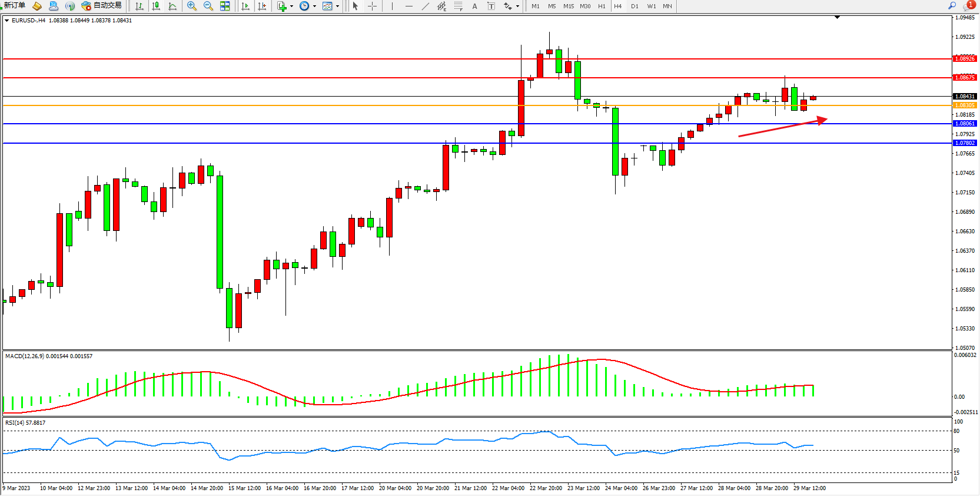980x496 pixels.
Task: Switch chart to candlestick mode
Action: pos(156,6)
